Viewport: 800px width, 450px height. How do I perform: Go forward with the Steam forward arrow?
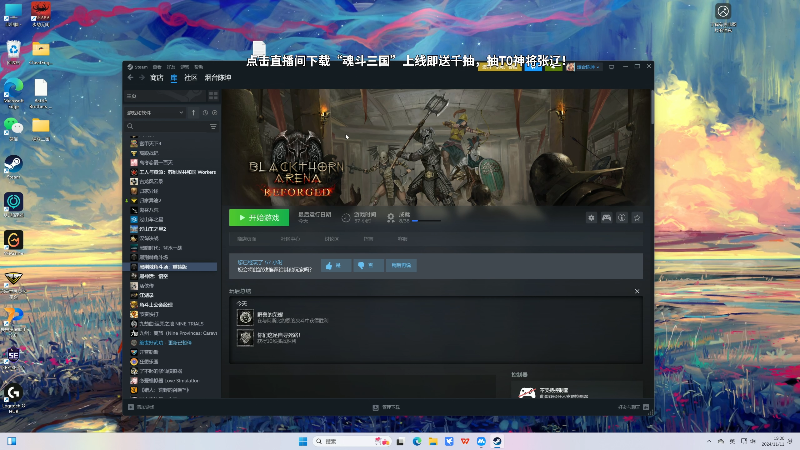[141, 78]
